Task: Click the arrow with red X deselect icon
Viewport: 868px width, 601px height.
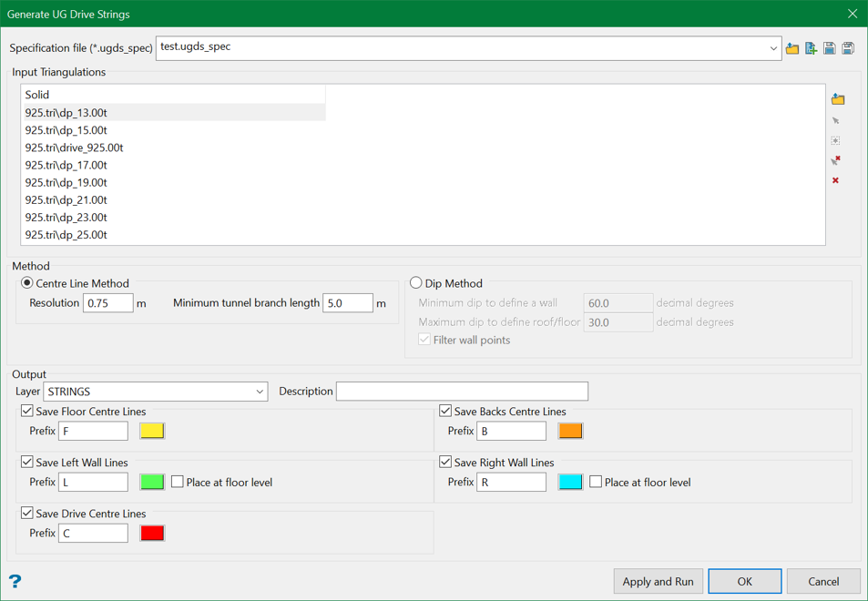Action: [836, 160]
